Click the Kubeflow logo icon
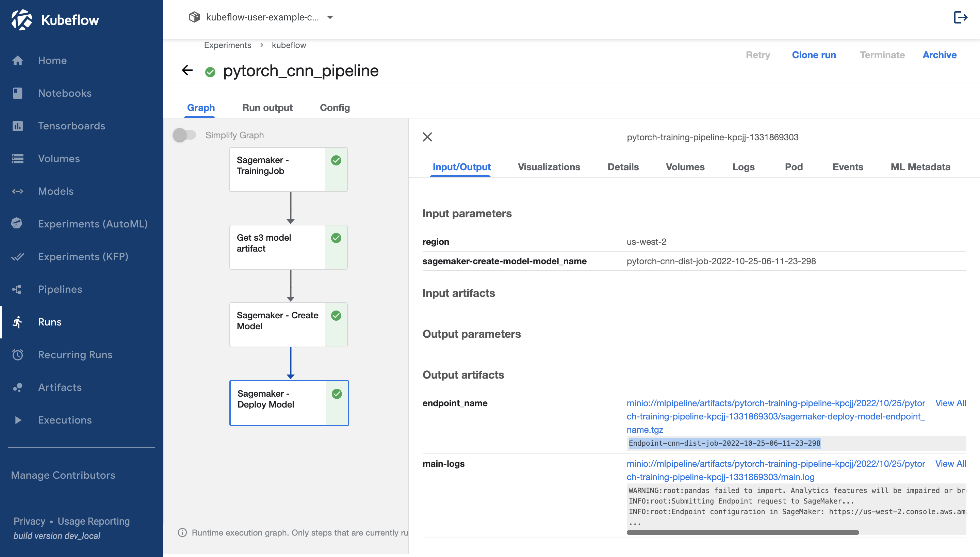The height and width of the screenshot is (557, 980). coord(21,19)
